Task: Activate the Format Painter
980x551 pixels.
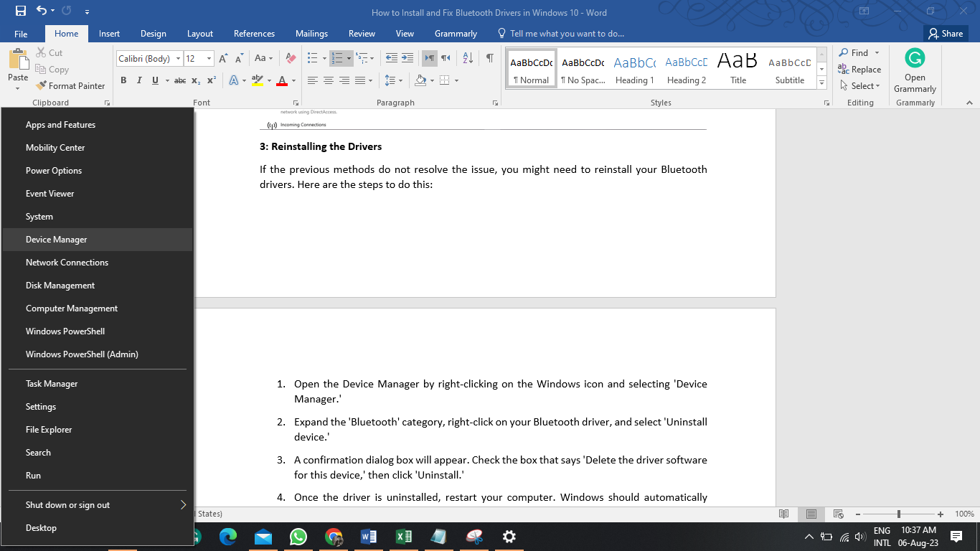Action: tap(71, 86)
